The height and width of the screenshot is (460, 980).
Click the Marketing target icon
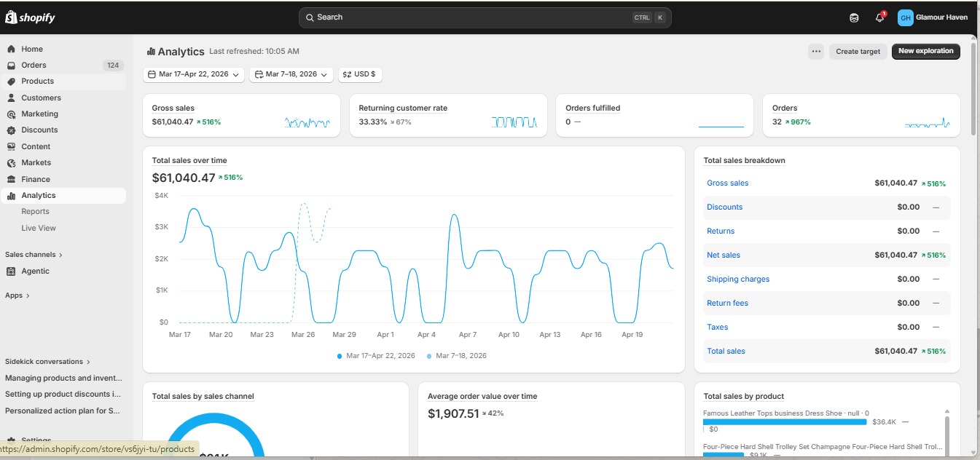(11, 114)
